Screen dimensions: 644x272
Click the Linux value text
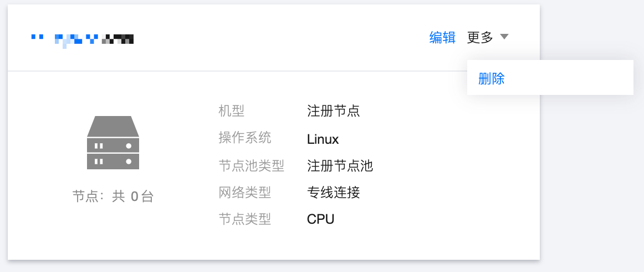point(323,139)
